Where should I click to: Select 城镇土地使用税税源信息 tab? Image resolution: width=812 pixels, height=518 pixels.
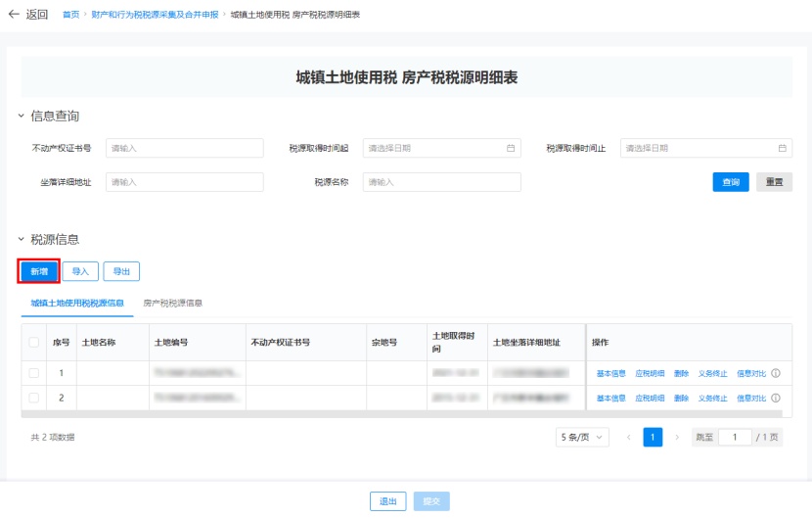click(77, 304)
